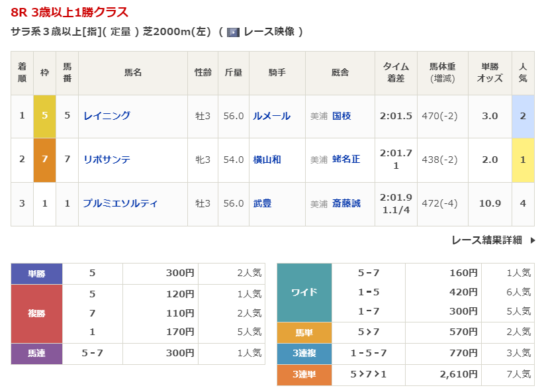Viewport: 546px width, 392px height.
Task: Click the 8R 3歳以上1勝クラス race title
Action: point(69,13)
